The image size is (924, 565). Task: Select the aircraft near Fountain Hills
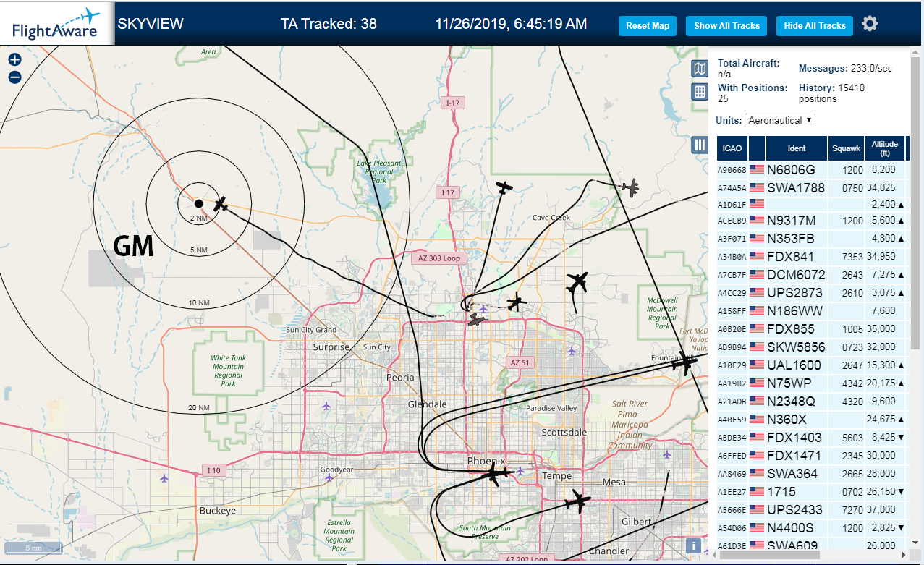pyautogui.click(x=684, y=362)
